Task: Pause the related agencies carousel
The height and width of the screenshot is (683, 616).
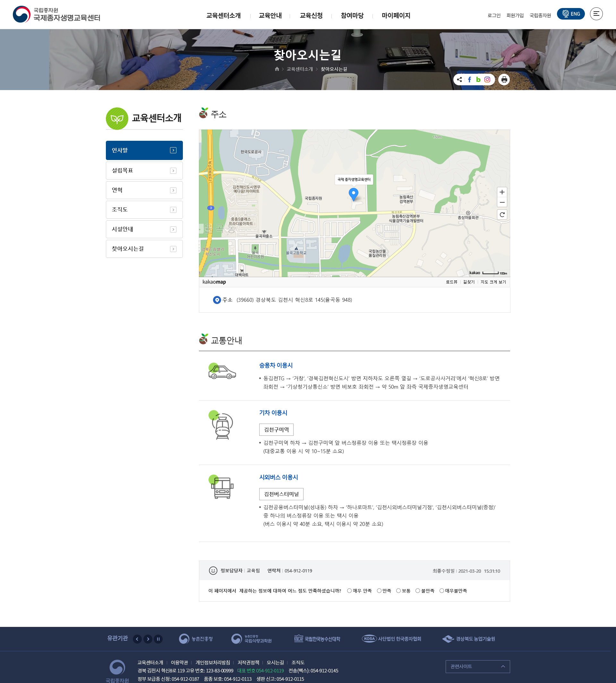Action: [158, 639]
